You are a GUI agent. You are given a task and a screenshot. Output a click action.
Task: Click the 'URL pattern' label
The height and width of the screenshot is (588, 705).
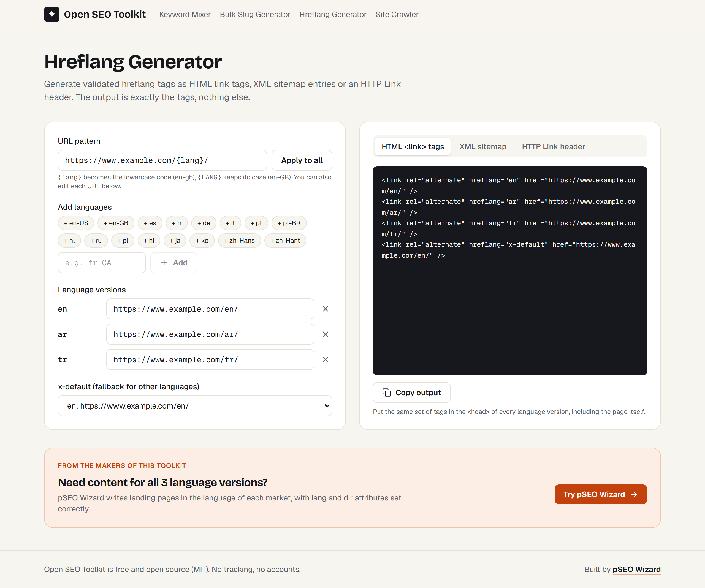(79, 141)
